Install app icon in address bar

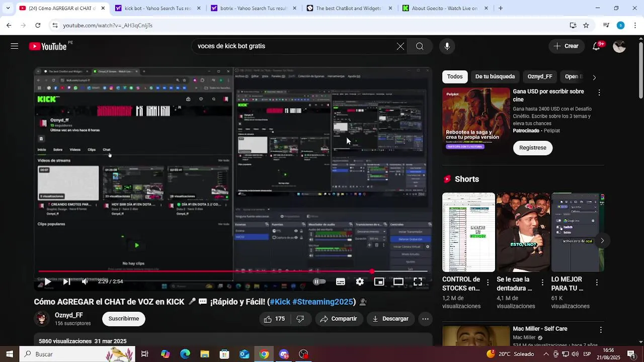[573, 25]
